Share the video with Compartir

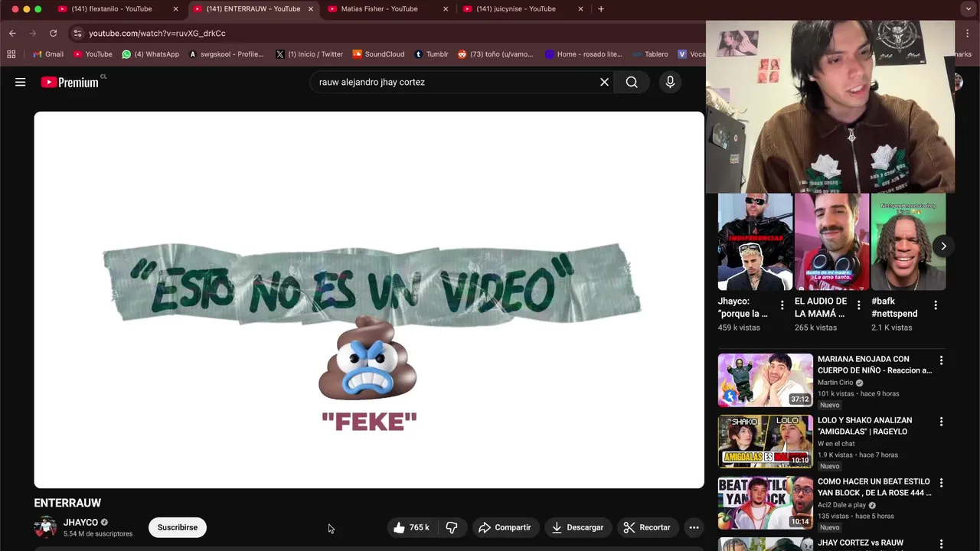505,527
